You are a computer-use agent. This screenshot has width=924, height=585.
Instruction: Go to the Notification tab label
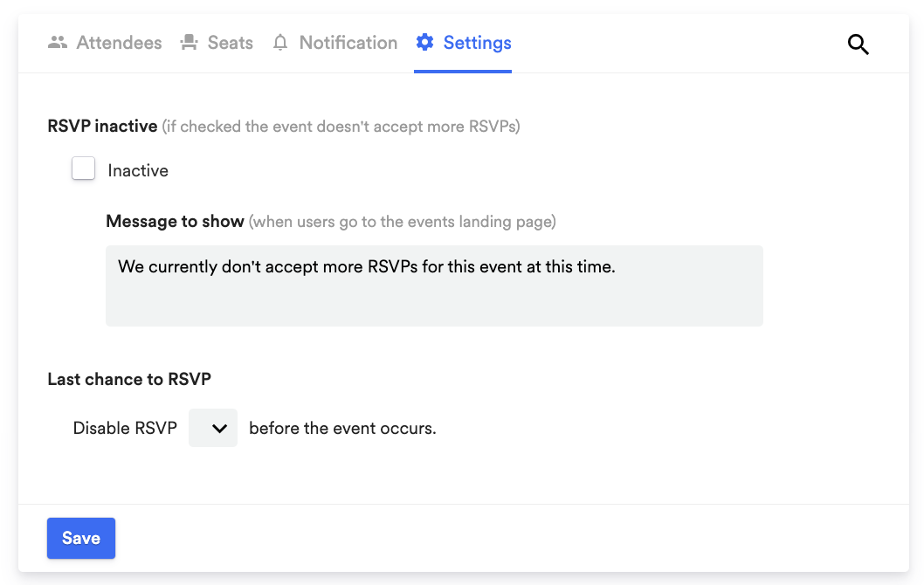click(348, 43)
